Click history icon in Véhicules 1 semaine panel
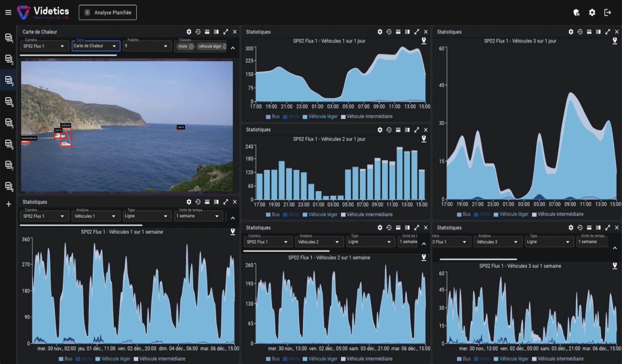The image size is (622, 364). coord(198,202)
